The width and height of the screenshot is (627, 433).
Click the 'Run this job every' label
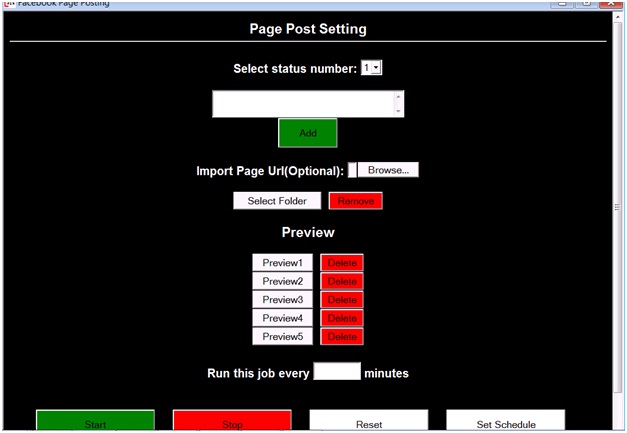[x=258, y=373]
